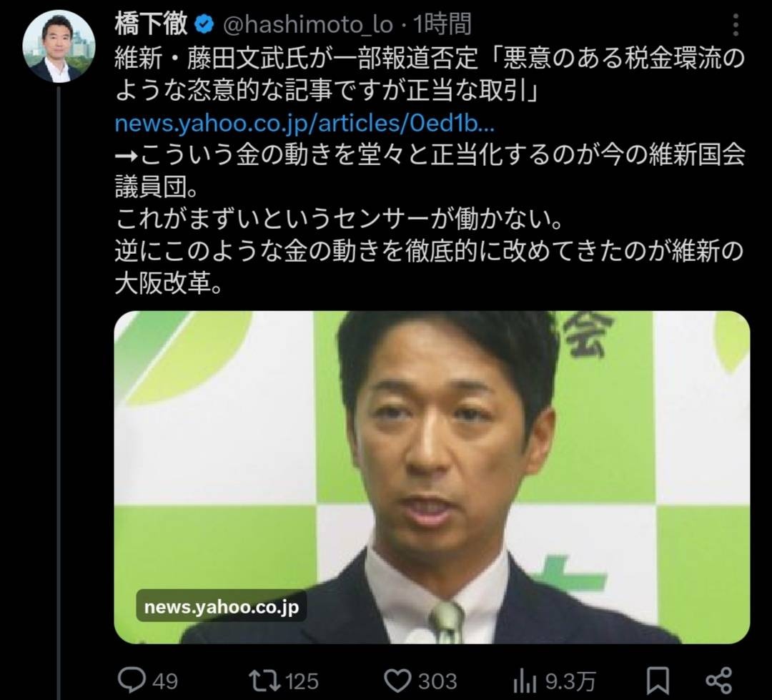Open the news.yahoo.co.jp/articles link

(305, 124)
